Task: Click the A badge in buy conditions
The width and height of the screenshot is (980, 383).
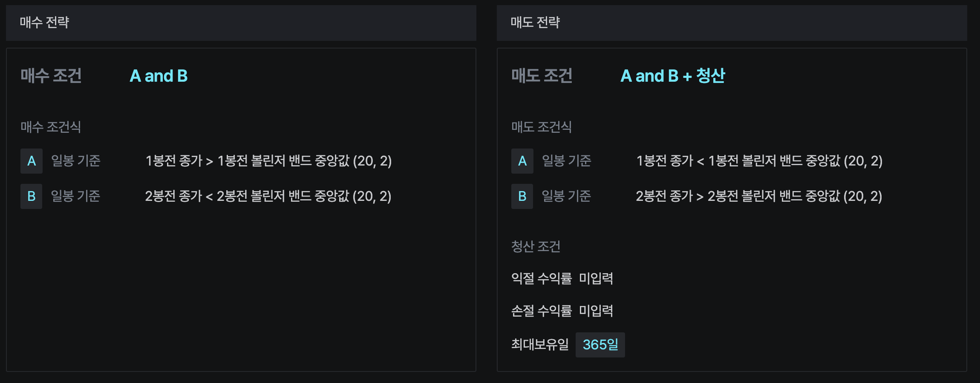Action: (x=32, y=161)
